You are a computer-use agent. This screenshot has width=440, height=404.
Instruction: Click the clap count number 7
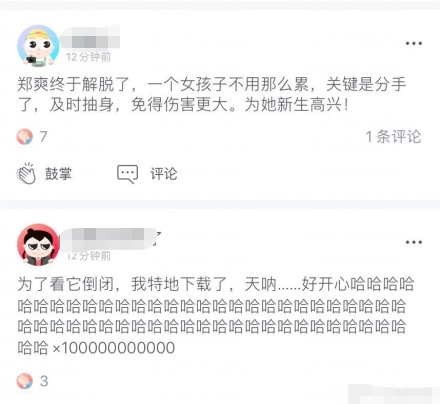43,137
